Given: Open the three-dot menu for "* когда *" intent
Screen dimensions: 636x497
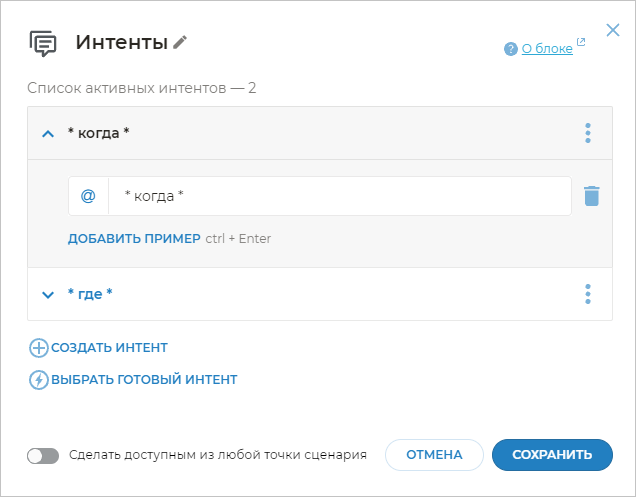Looking at the screenshot, I should coord(588,133).
